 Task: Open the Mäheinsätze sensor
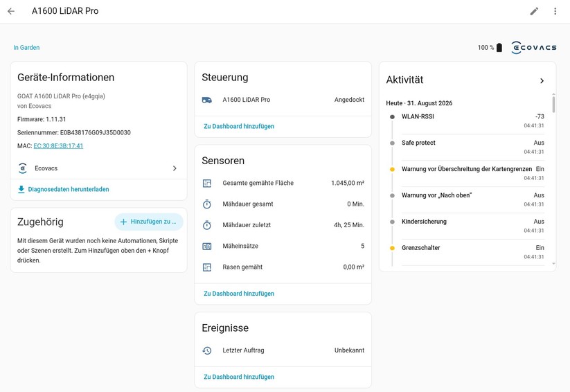click(283, 246)
